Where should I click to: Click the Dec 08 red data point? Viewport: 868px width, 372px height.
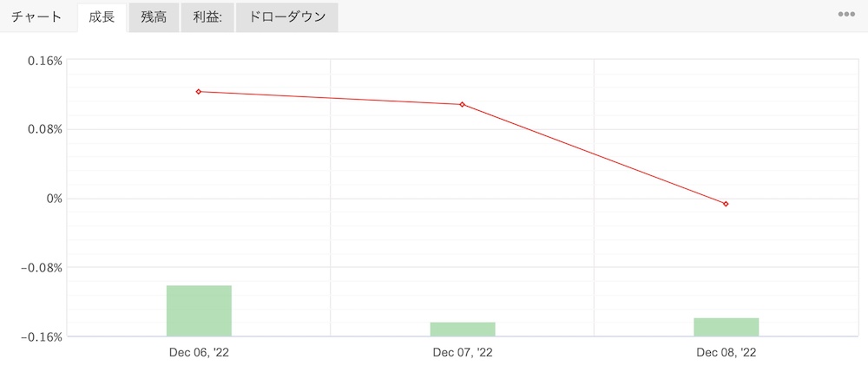[x=726, y=204]
